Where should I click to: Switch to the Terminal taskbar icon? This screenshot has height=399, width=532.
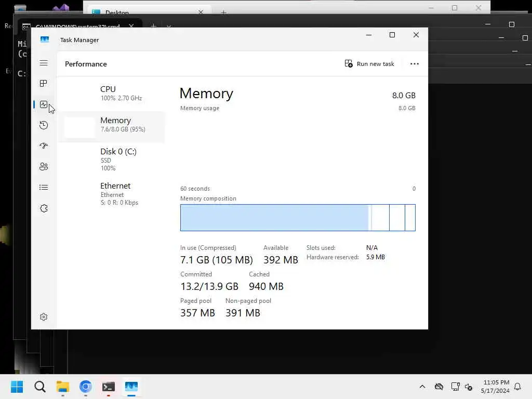coord(109,387)
